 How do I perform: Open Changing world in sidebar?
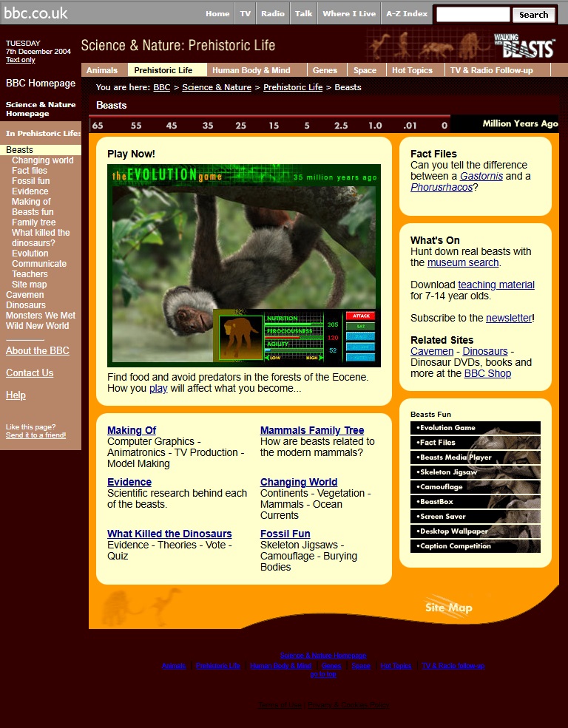tap(43, 160)
